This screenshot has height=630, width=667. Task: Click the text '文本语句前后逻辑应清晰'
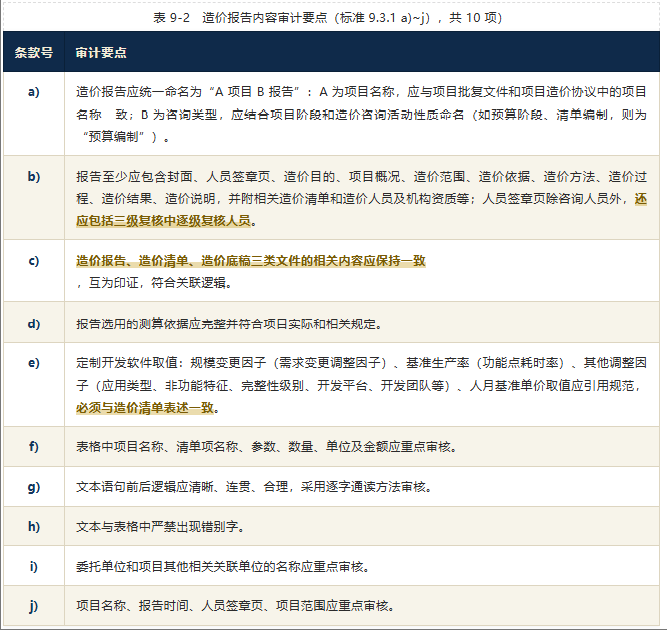click(x=145, y=487)
